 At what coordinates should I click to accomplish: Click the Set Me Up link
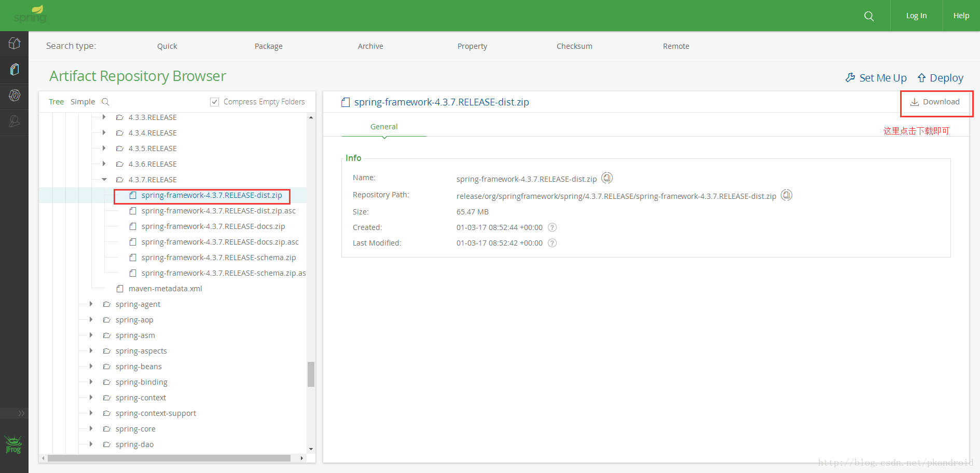click(x=876, y=78)
